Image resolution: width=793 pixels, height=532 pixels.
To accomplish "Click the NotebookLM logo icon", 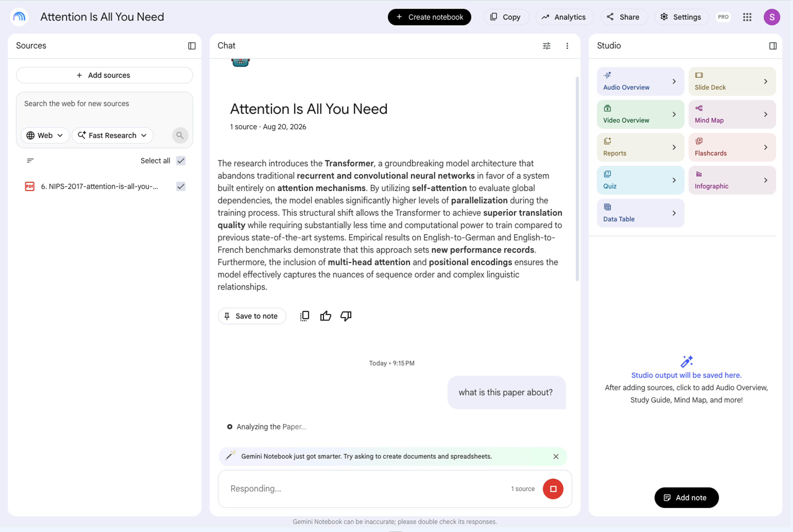I will (19, 17).
